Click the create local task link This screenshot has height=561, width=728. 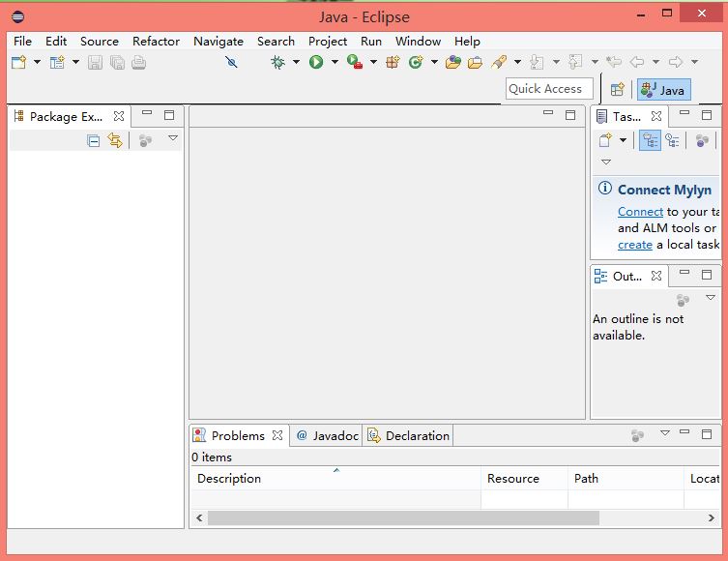pyautogui.click(x=634, y=245)
